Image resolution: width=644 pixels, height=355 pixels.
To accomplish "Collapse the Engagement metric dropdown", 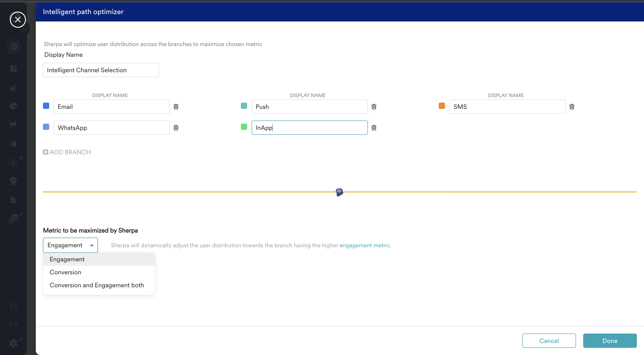I will pyautogui.click(x=91, y=245).
